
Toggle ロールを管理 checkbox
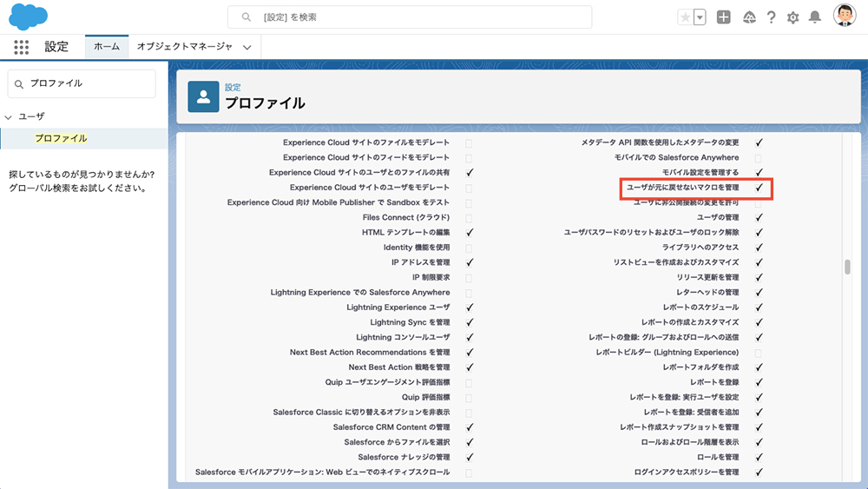(759, 457)
